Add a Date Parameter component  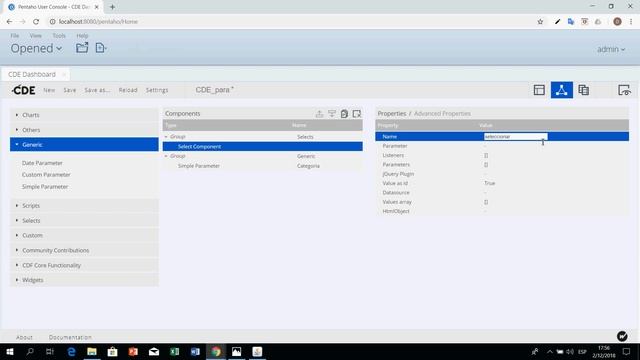pyautogui.click(x=42, y=163)
